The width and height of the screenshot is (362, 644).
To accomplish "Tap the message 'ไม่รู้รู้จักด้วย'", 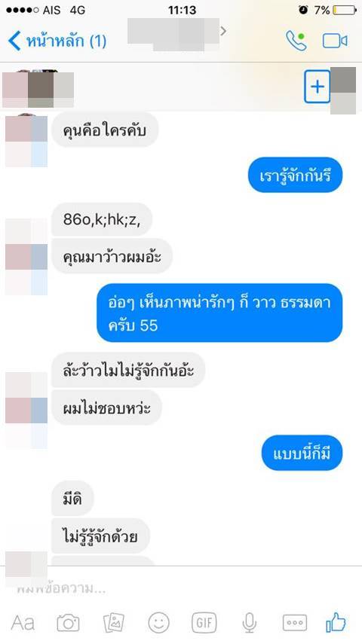I will [x=100, y=536].
